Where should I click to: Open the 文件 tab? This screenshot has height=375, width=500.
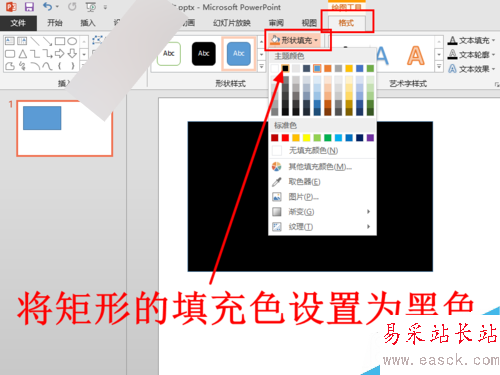point(18,23)
